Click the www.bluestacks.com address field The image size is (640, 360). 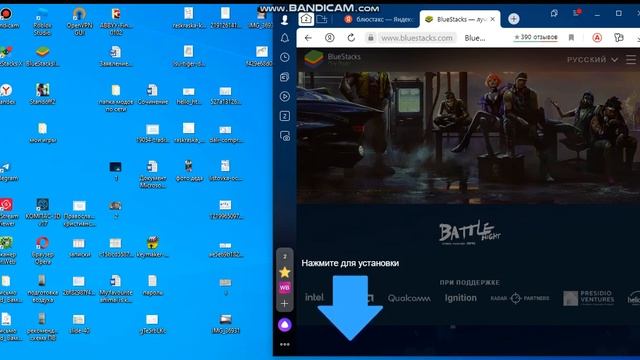pyautogui.click(x=417, y=38)
